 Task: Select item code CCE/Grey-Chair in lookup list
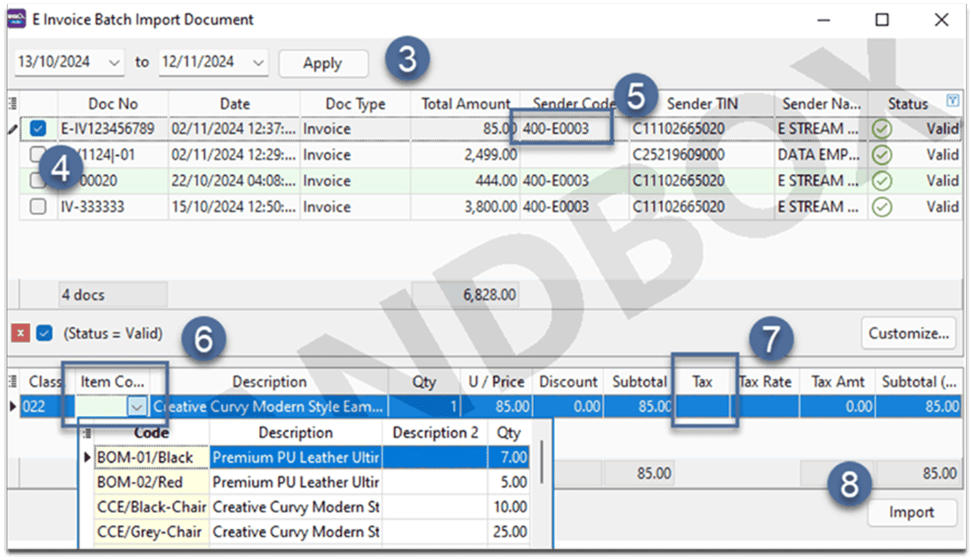[x=152, y=532]
